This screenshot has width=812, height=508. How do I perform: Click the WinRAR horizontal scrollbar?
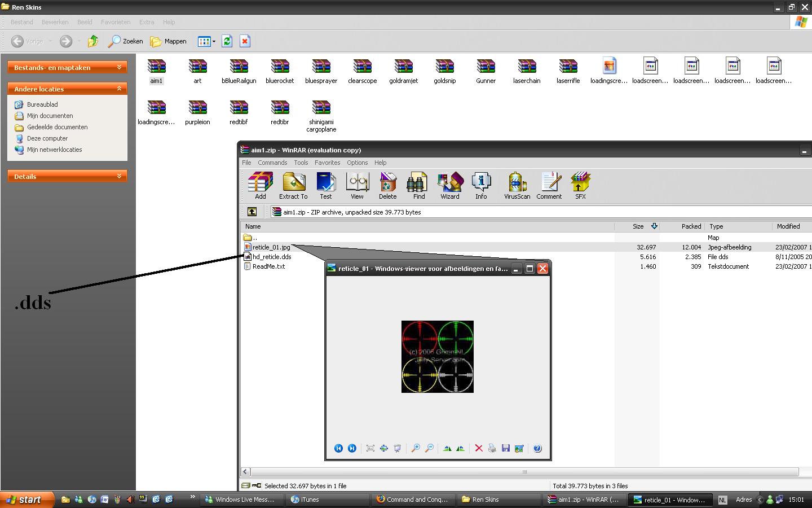click(524, 472)
